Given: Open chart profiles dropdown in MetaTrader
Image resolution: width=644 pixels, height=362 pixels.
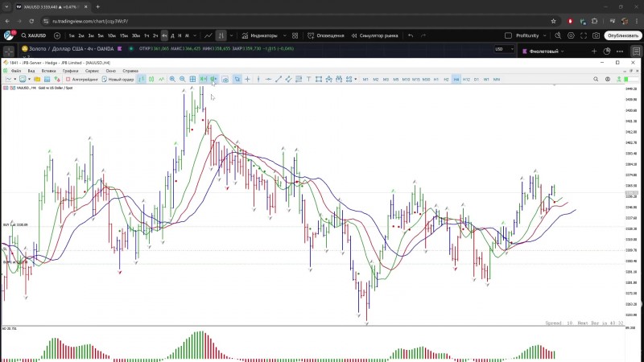Looking at the screenshot, I should 29,79.
